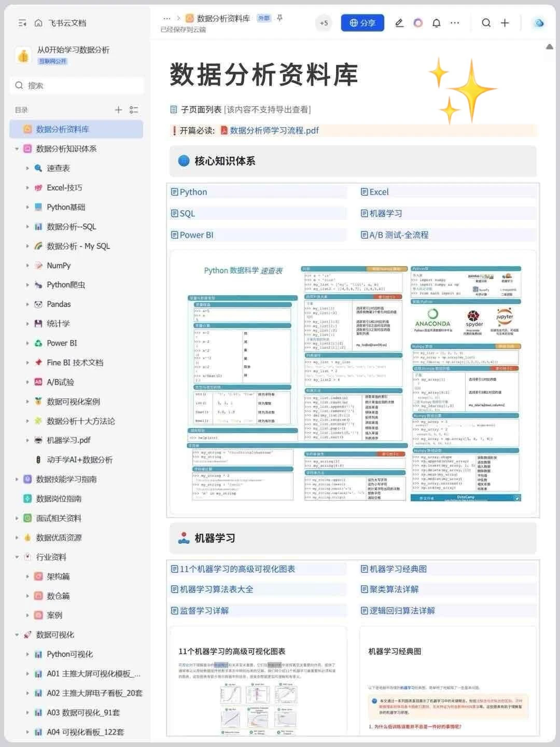Screen dimensions: 560x747
Task: Collapse the sidebar using the top-left icon
Action: coord(21,23)
